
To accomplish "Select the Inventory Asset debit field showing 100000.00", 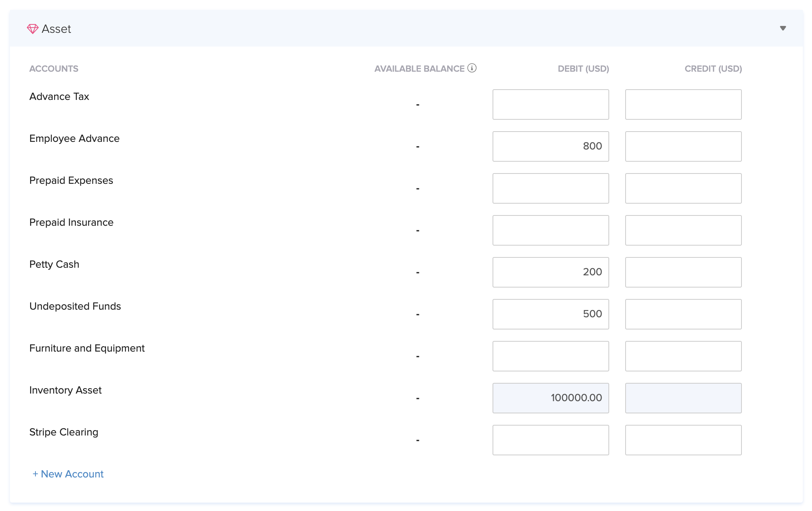I will pos(550,398).
